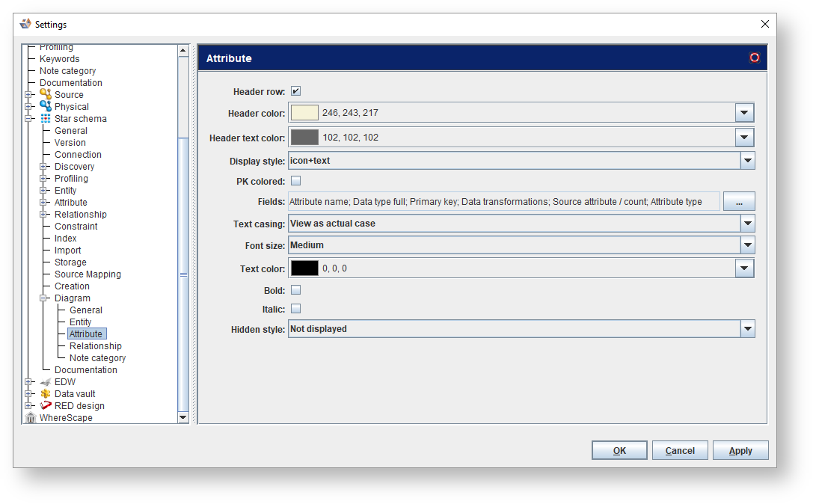Screen dimensions: 813x504
Task: Select Source Mapping in the tree
Action: click(88, 274)
